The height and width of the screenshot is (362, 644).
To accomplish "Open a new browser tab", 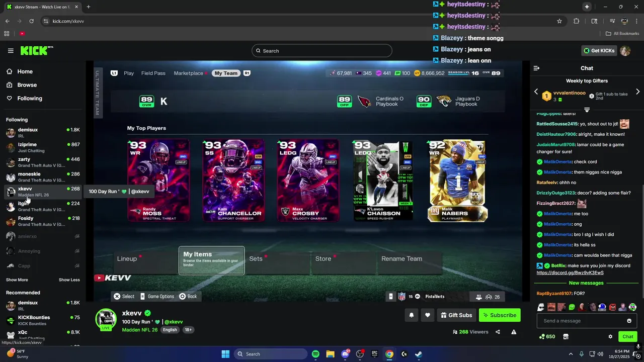I will point(89,7).
